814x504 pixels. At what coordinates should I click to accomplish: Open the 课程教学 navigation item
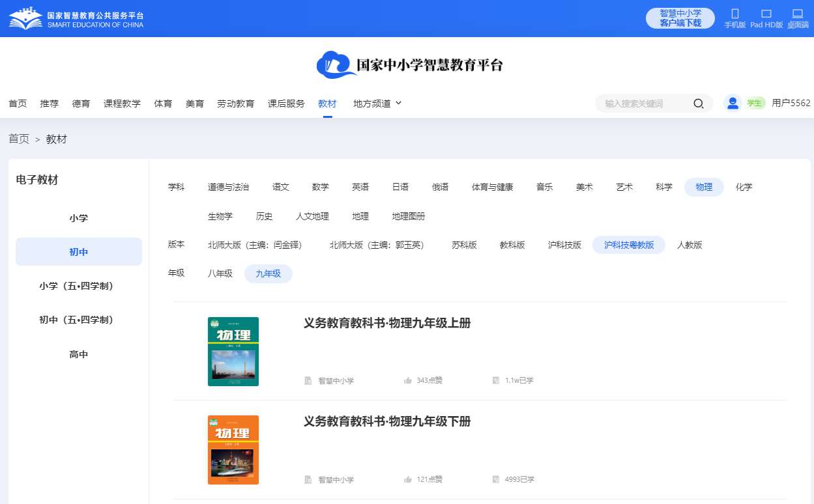[123, 104]
